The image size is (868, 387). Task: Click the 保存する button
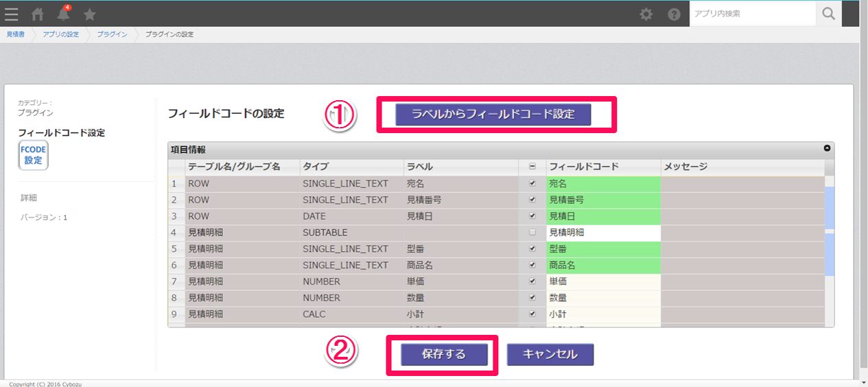[x=444, y=355]
